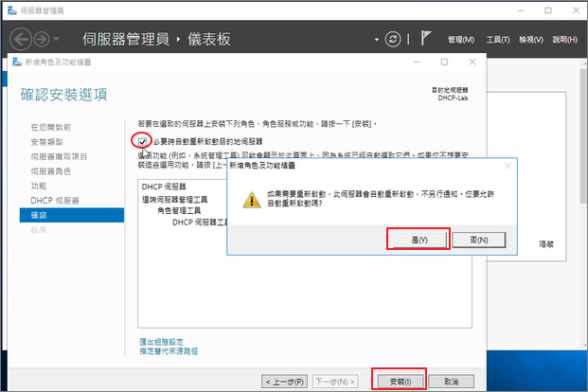Close the restart confirmation dialog with X
Image resolution: width=588 pixels, height=392 pixels.
(x=508, y=166)
